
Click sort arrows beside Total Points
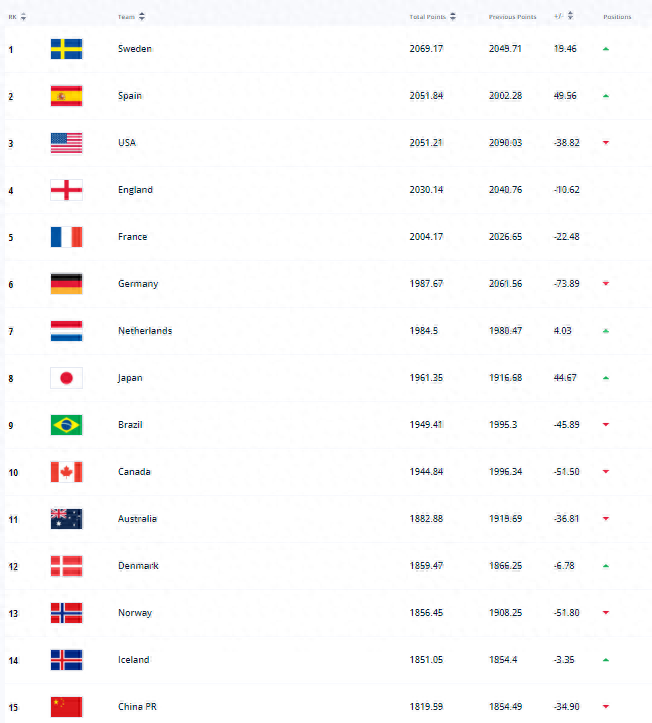click(x=453, y=17)
